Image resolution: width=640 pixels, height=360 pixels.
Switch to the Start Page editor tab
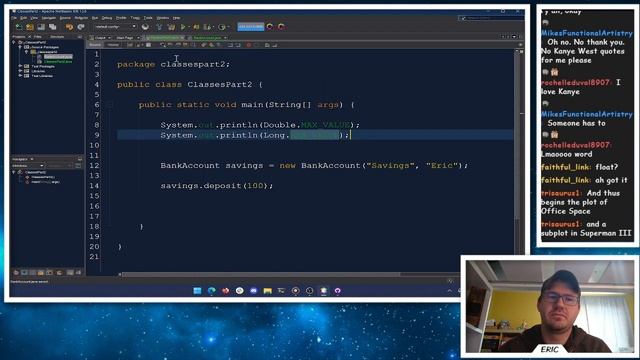click(x=125, y=38)
